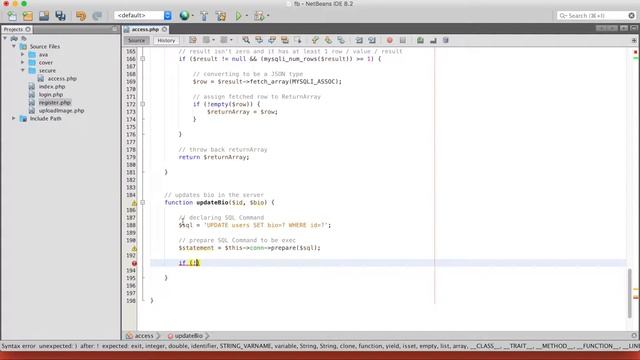Click the Redo toolbar icon

click(97, 16)
